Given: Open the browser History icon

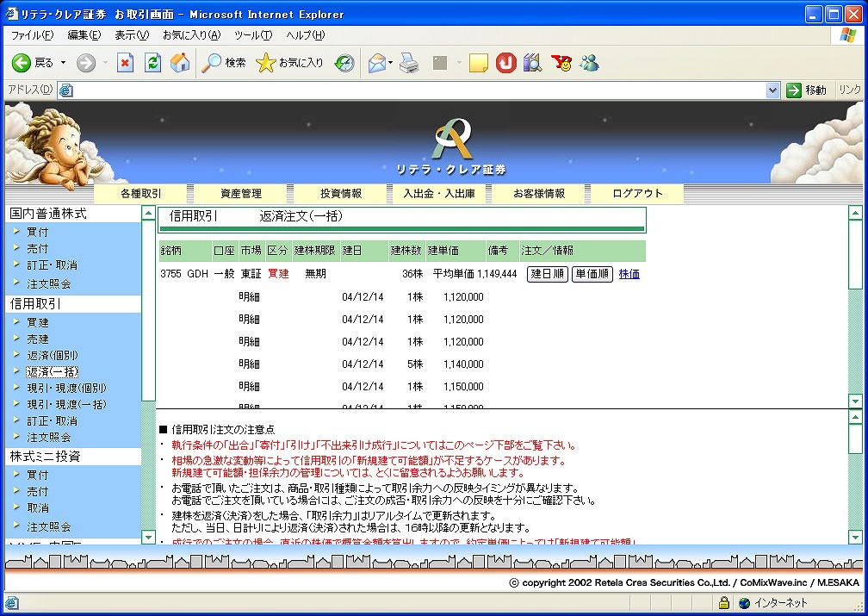Looking at the screenshot, I should [x=344, y=63].
